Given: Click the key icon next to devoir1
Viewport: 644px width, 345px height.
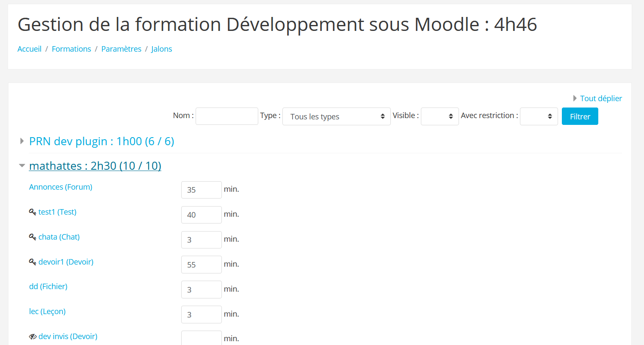Looking at the screenshot, I should point(33,262).
